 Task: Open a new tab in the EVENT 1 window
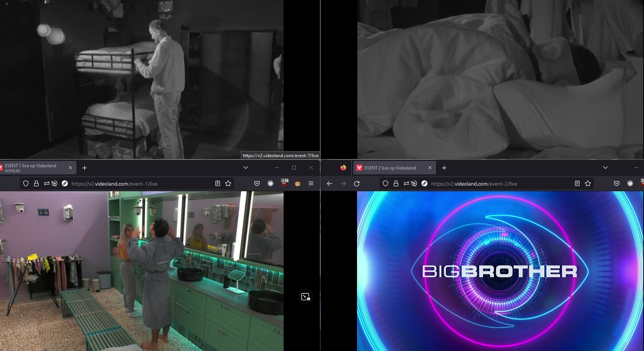[85, 168]
